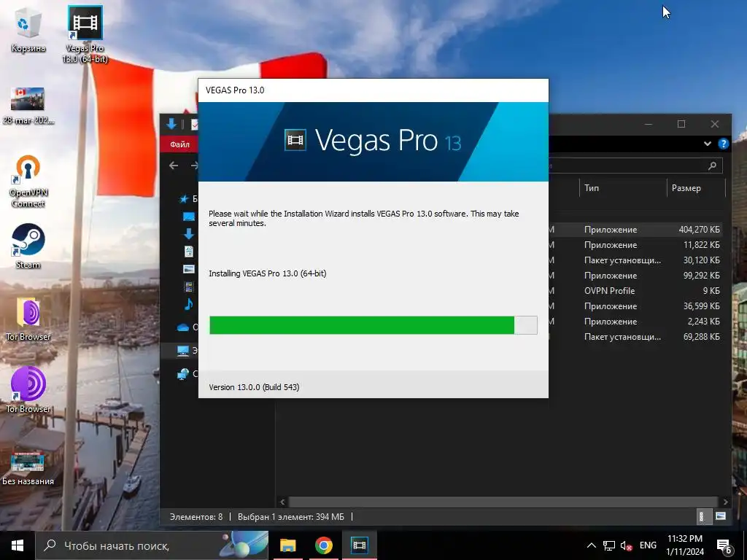
Task: Open OneDrive cloud icon in Explorer sidebar
Action: point(183,327)
